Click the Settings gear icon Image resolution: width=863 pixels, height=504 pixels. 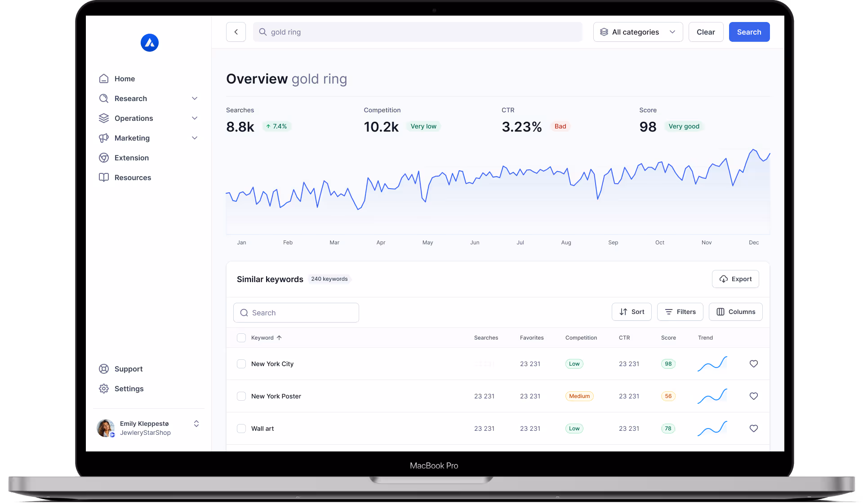tap(104, 389)
